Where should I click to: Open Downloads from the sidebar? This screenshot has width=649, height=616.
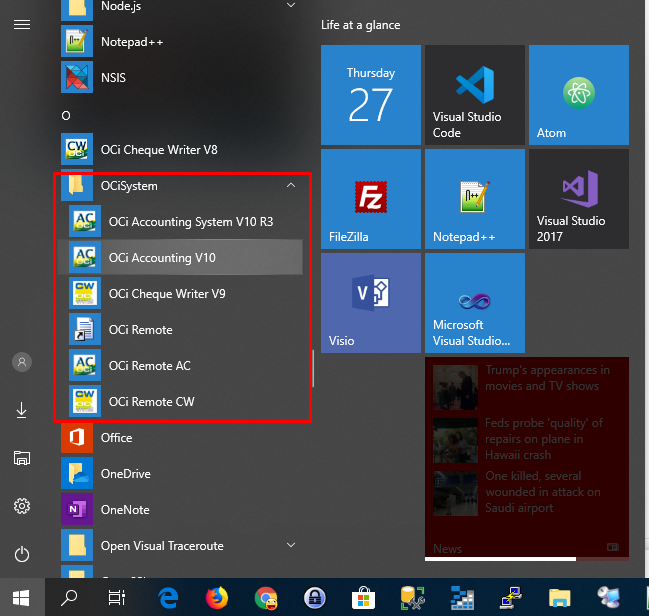pyautogui.click(x=22, y=410)
